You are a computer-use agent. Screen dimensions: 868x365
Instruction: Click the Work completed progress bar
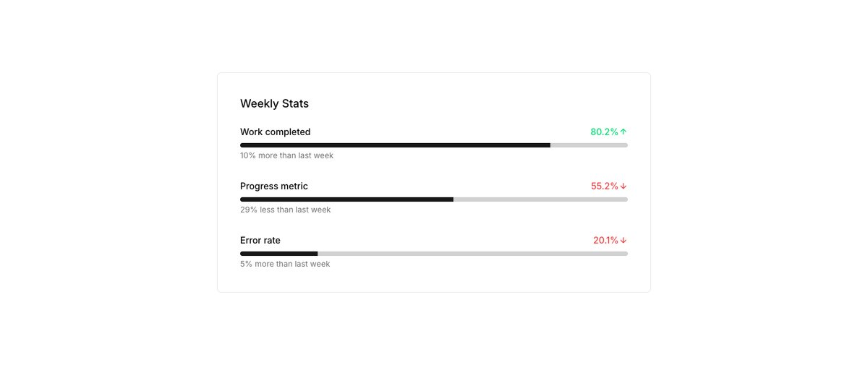[x=434, y=145]
